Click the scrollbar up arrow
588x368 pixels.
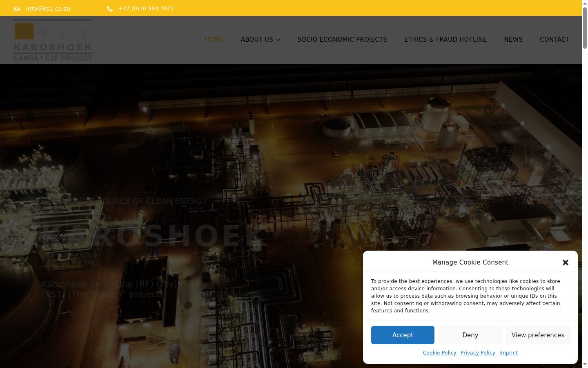pos(585,3)
